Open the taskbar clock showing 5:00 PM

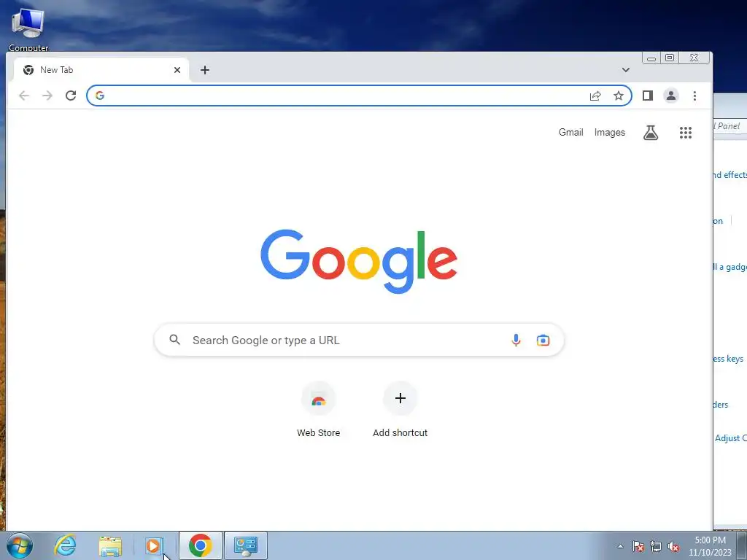pyautogui.click(x=710, y=546)
